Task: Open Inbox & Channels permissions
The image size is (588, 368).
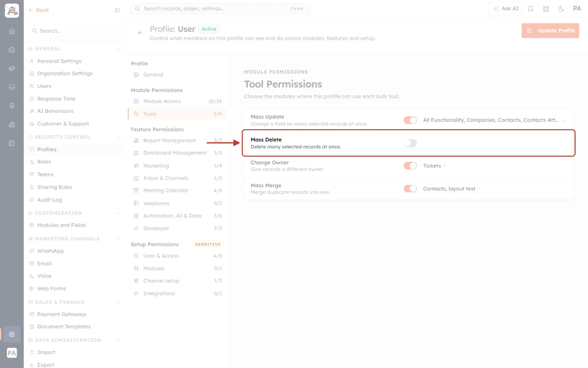Action: (x=177, y=178)
